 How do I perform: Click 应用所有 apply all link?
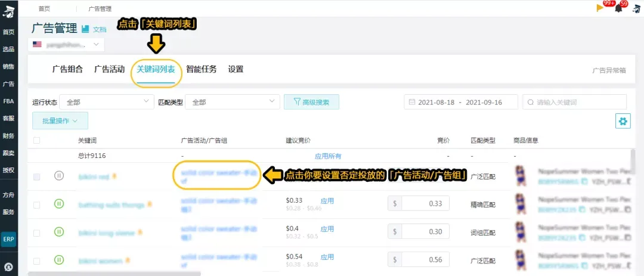[x=328, y=156]
